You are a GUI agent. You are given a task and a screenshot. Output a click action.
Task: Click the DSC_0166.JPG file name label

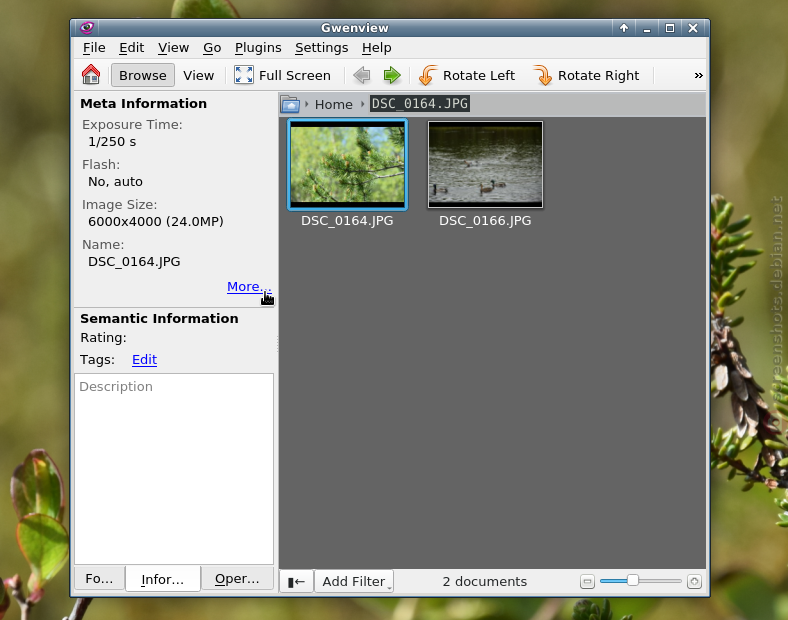(485, 221)
